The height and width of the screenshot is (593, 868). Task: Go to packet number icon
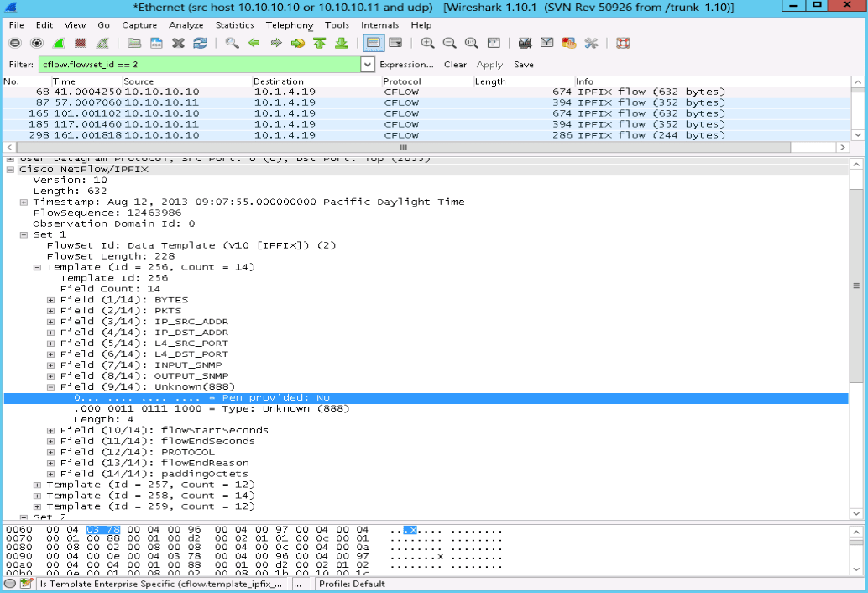click(x=298, y=43)
